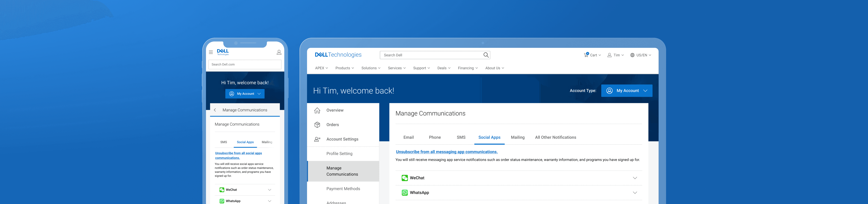Image resolution: width=868 pixels, height=204 pixels.
Task: Click the Overview home icon in sidebar
Action: pos(317,111)
